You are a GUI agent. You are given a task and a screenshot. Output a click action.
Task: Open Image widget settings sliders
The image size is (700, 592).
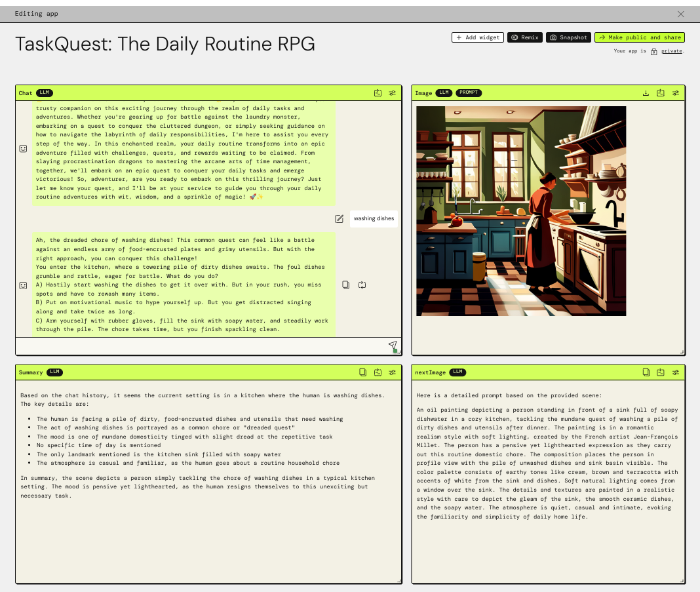(676, 93)
